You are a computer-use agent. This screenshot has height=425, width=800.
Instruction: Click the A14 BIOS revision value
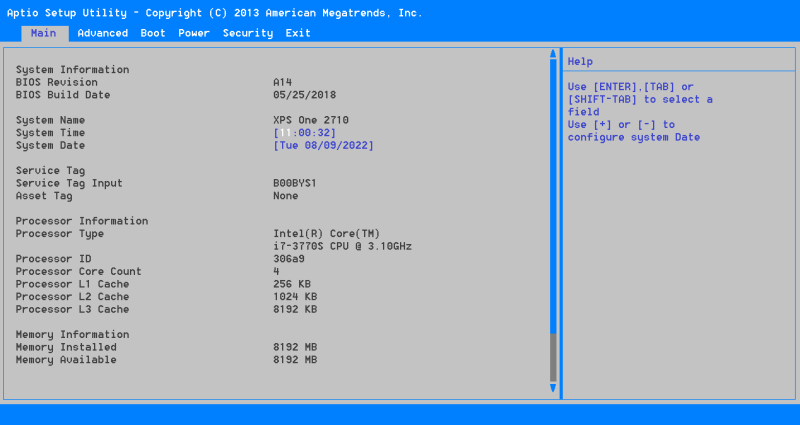(283, 83)
